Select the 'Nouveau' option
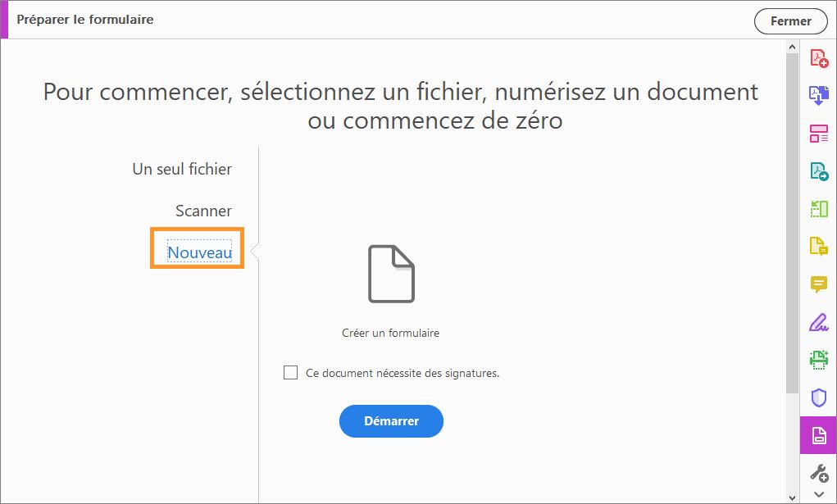837x504 pixels. pos(197,252)
